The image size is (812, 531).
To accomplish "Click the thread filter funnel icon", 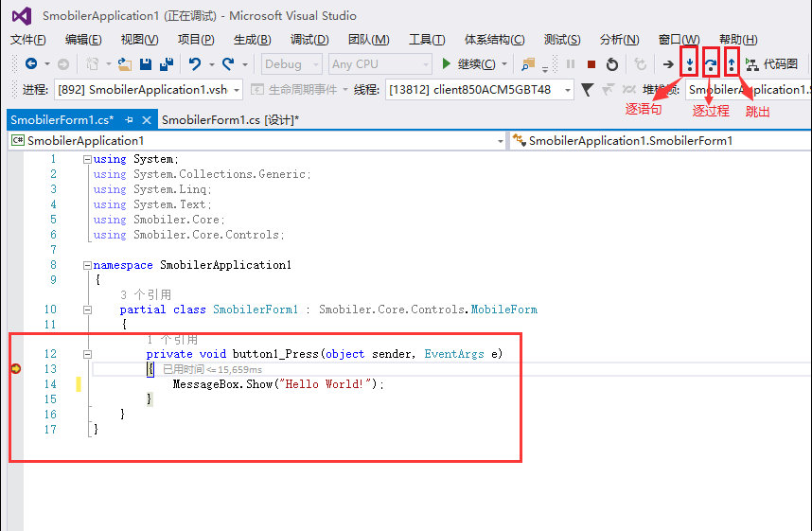I will [x=587, y=90].
